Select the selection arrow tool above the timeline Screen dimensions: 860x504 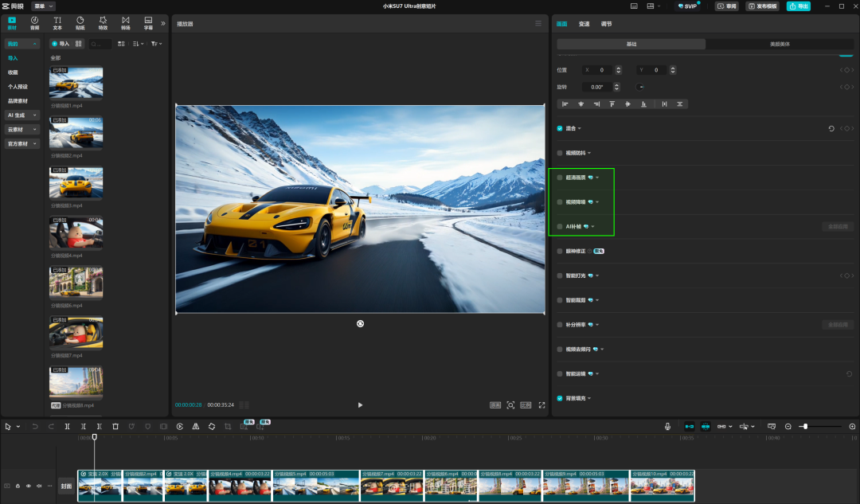[x=10, y=426]
